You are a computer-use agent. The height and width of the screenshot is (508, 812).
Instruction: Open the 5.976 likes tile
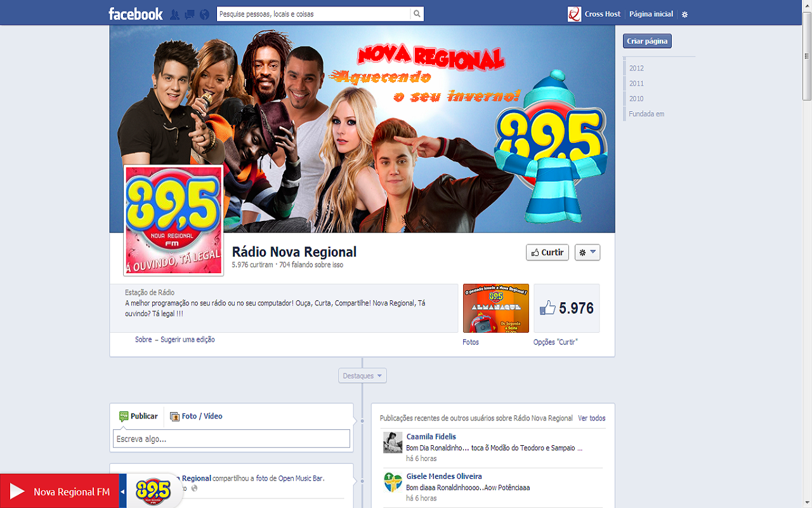566,308
